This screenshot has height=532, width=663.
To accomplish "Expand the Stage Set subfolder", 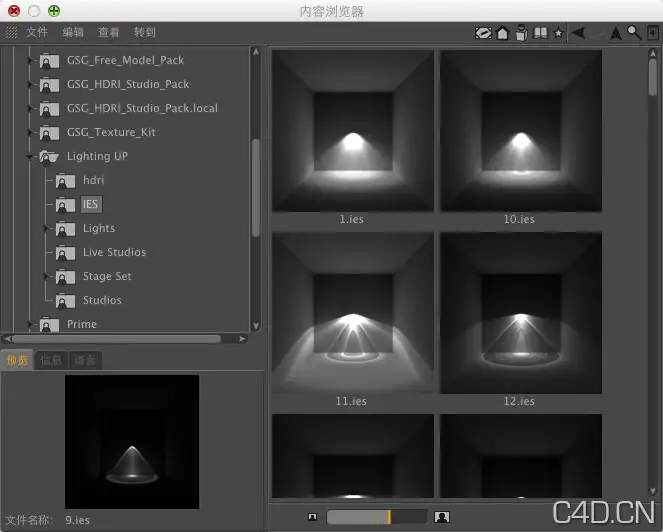I will point(46,277).
